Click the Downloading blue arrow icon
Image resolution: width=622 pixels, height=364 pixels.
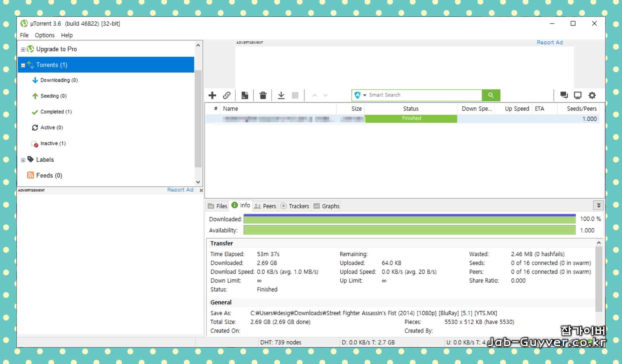point(35,80)
